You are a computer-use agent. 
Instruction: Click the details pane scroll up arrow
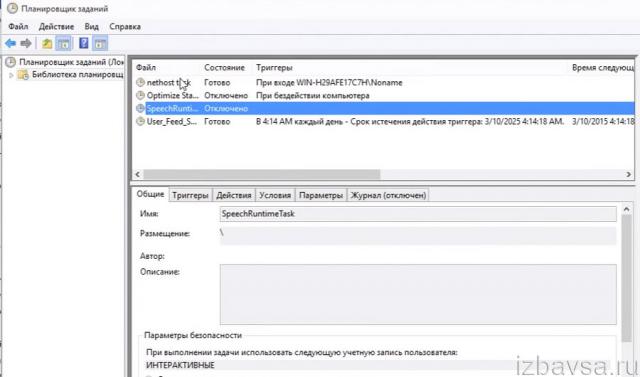pos(627,209)
